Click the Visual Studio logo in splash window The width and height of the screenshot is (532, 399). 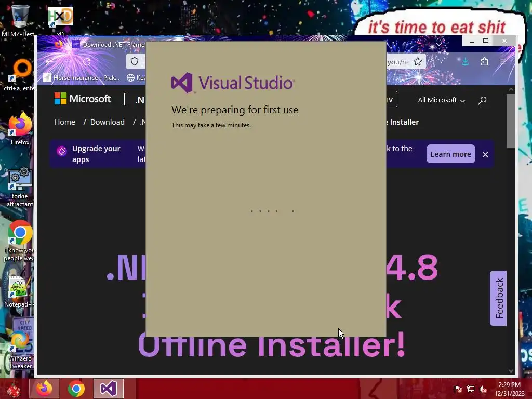[x=233, y=83]
